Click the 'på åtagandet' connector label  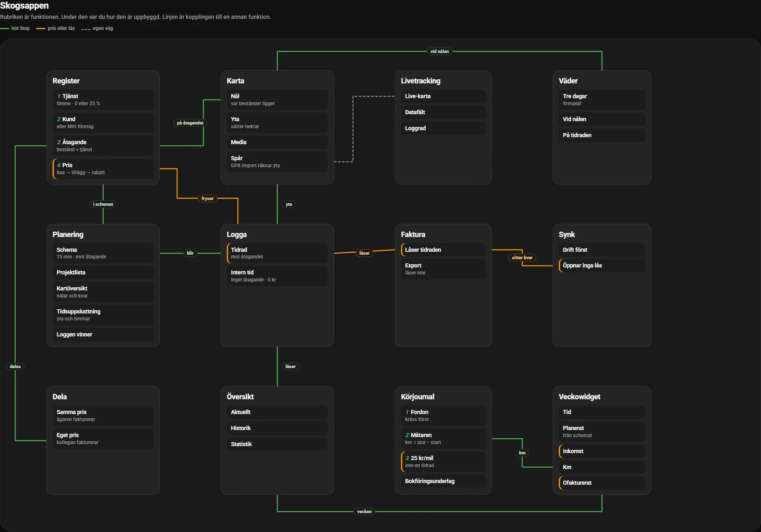190,123
